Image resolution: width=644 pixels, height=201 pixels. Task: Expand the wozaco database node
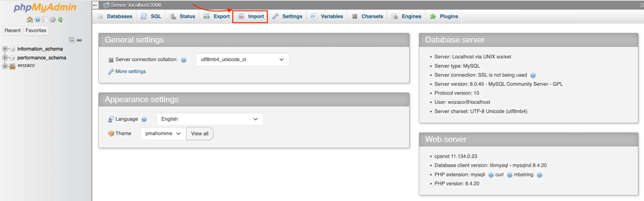pos(5,66)
